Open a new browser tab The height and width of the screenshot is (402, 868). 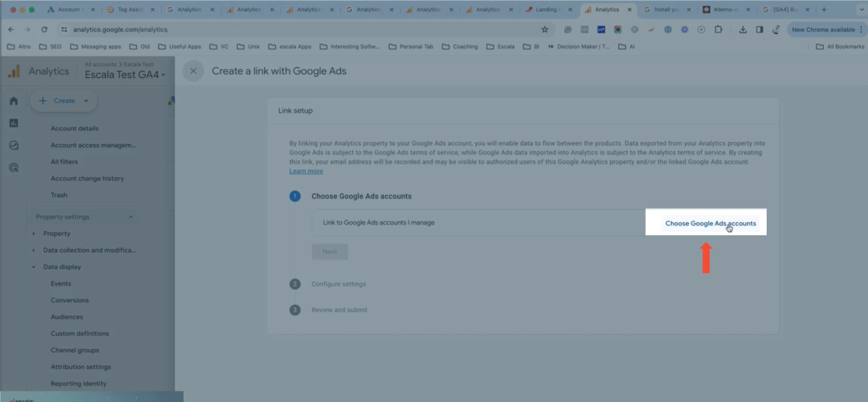click(x=824, y=10)
